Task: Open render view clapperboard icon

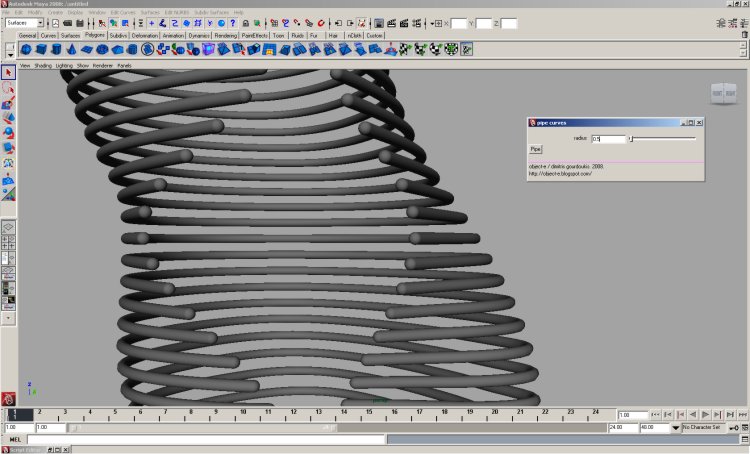Action: click(x=392, y=23)
